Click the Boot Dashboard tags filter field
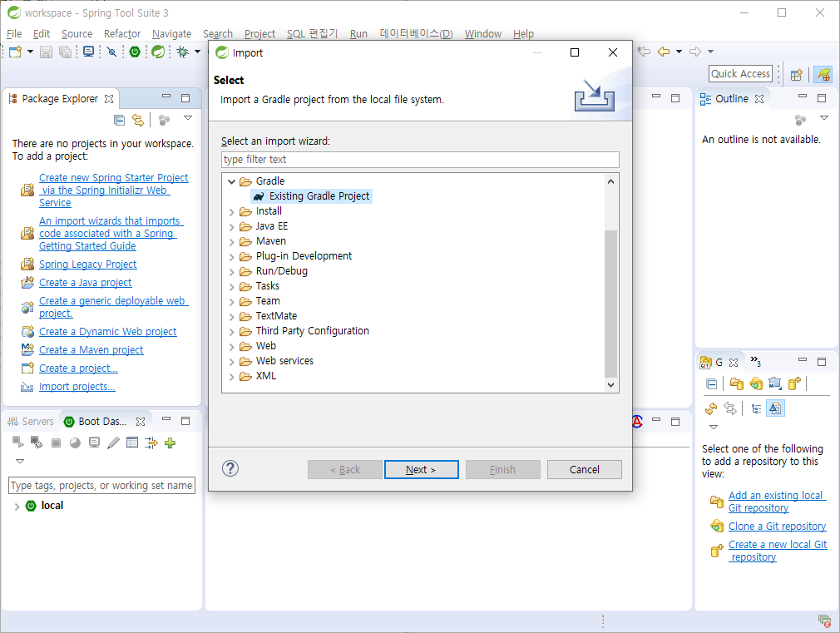 (x=101, y=486)
